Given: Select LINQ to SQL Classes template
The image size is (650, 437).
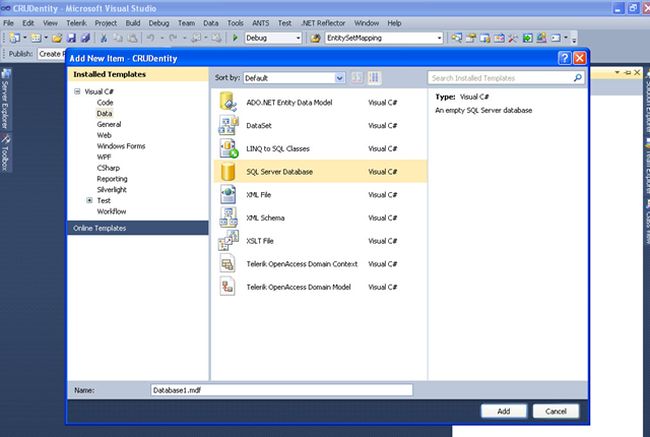Looking at the screenshot, I should click(x=320, y=148).
